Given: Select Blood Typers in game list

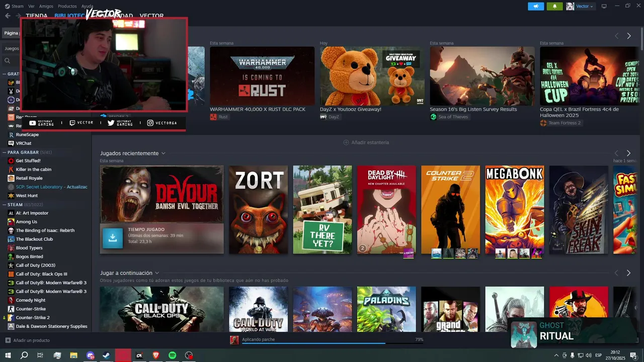Looking at the screenshot, I should (x=29, y=248).
